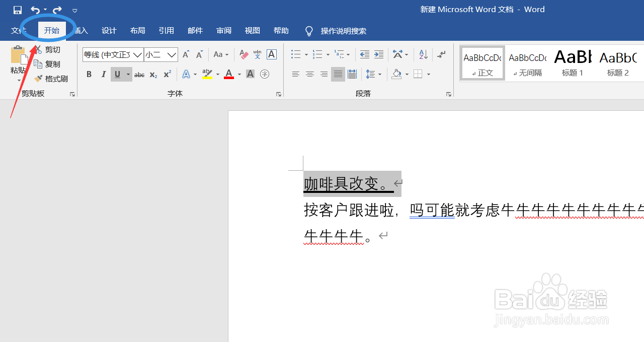Image resolution: width=644 pixels, height=342 pixels.
Task: Clear all formatting with the eraser icon
Action: point(244,54)
